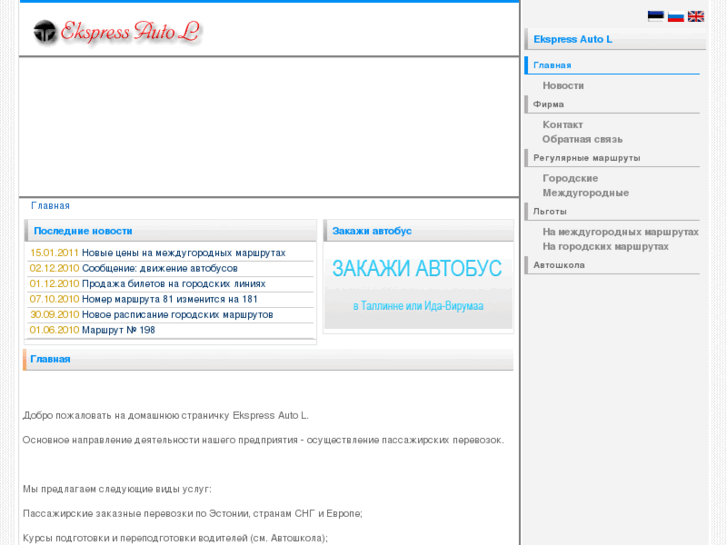The image size is (727, 545).
Task: Switch language via the Russian flag
Action: pyautogui.click(x=676, y=17)
